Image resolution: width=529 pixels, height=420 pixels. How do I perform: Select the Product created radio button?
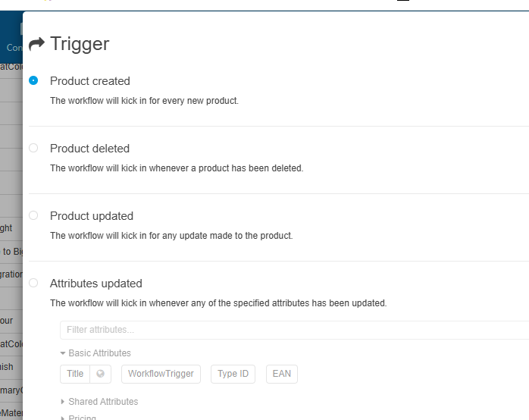point(33,80)
